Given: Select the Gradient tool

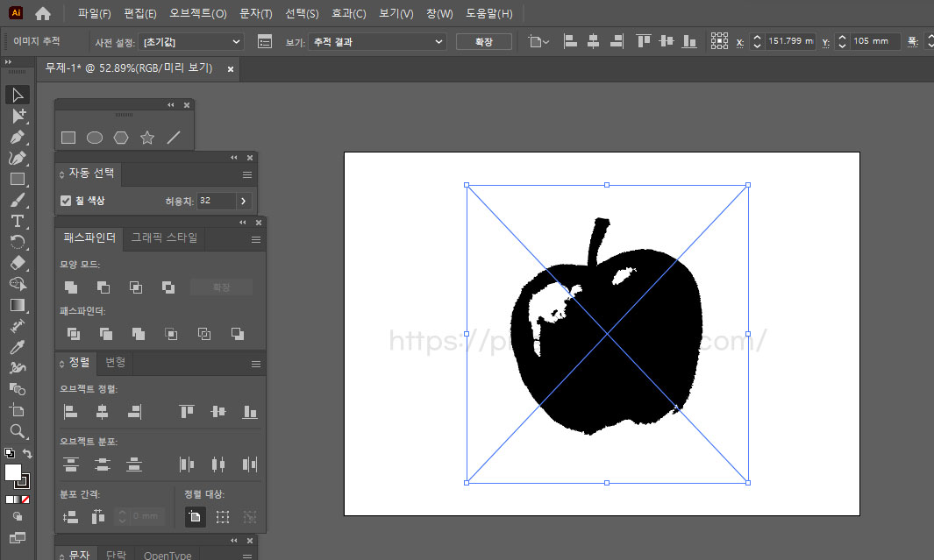Looking at the screenshot, I should [x=18, y=305].
